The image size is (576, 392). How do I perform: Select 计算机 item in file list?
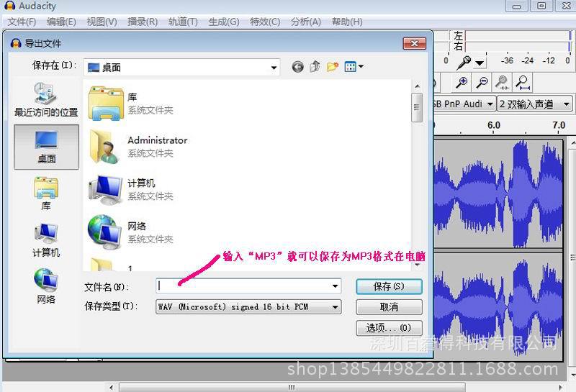131,189
